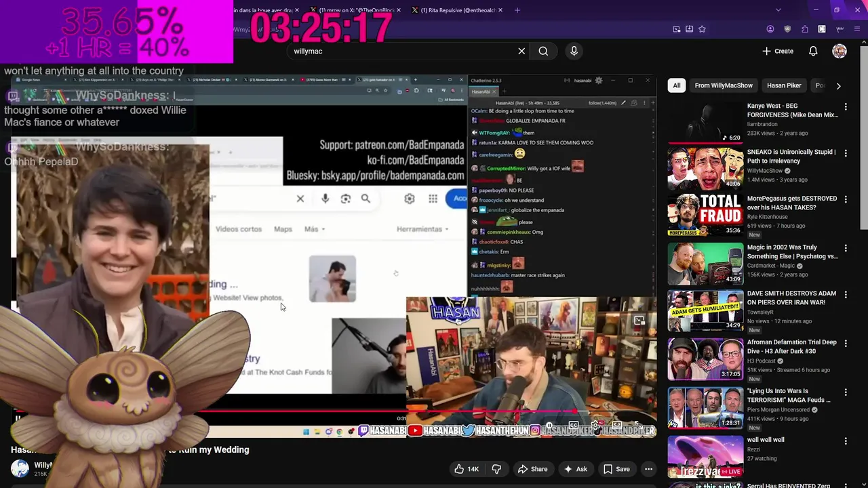Click 'Piers Morgan Uncensored' channel name
Screen dimensions: 868x488
coord(778,409)
